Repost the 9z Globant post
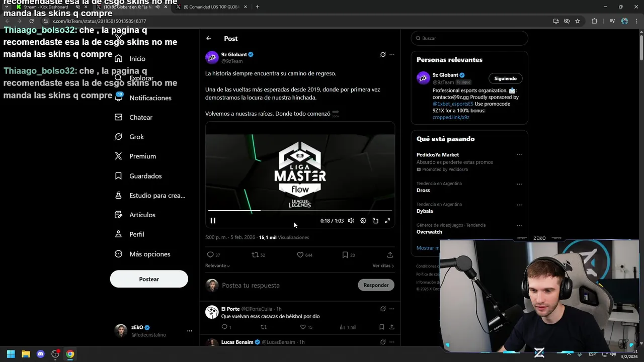Screen dimensions: 644x362 [258, 255]
